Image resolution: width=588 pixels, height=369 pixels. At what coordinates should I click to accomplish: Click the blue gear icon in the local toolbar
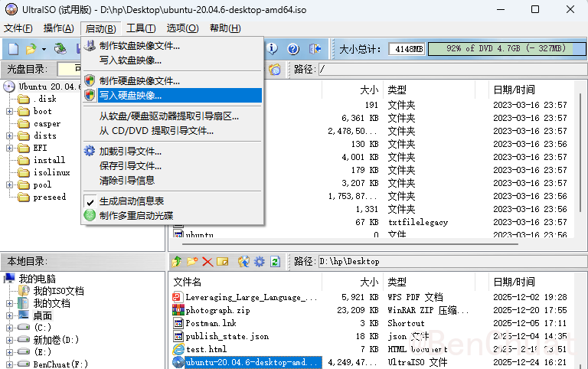[259, 261]
